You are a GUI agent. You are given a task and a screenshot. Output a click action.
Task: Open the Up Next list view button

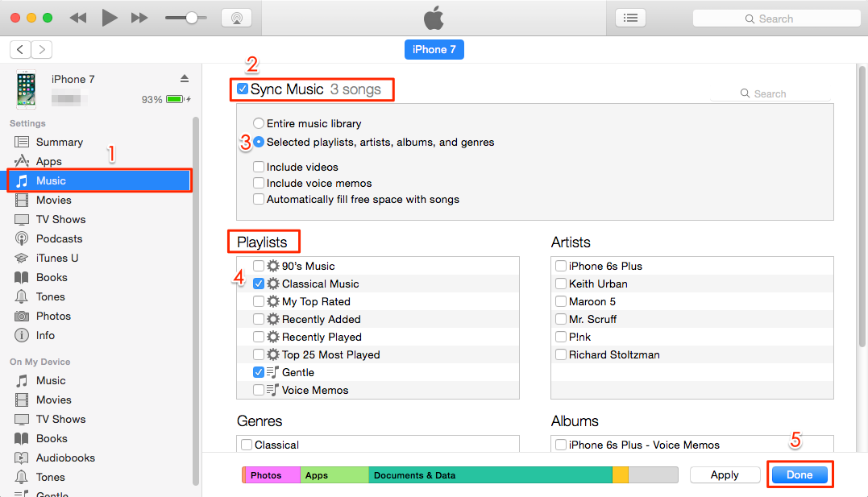coord(630,18)
